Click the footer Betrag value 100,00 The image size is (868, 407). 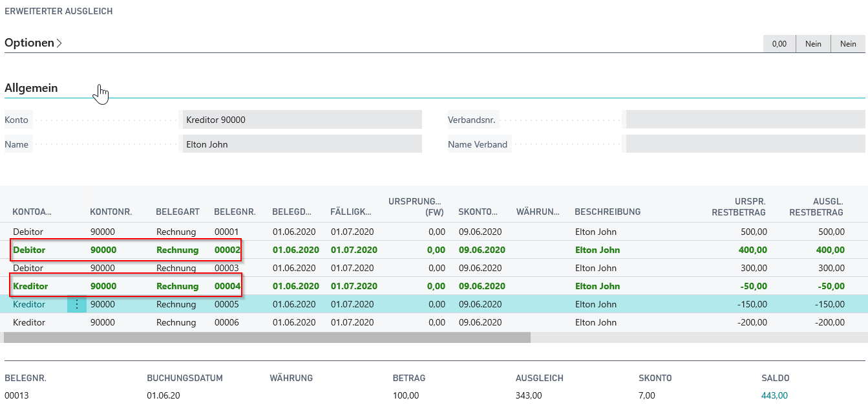click(406, 395)
